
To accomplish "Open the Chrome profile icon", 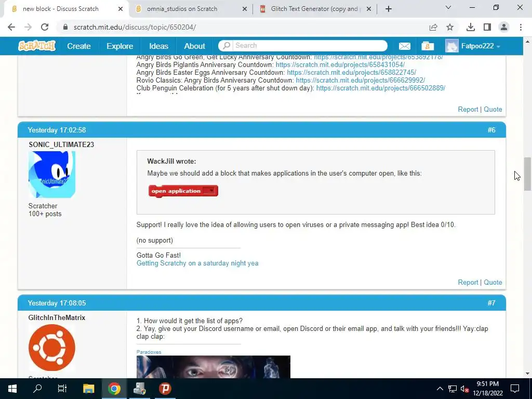I will pyautogui.click(x=504, y=27).
